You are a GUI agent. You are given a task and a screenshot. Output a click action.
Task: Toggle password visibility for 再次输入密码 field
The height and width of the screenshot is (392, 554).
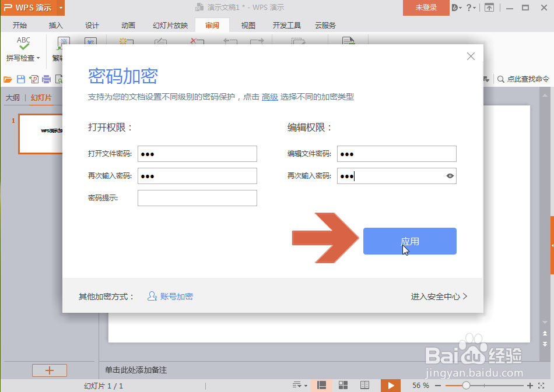coord(450,175)
